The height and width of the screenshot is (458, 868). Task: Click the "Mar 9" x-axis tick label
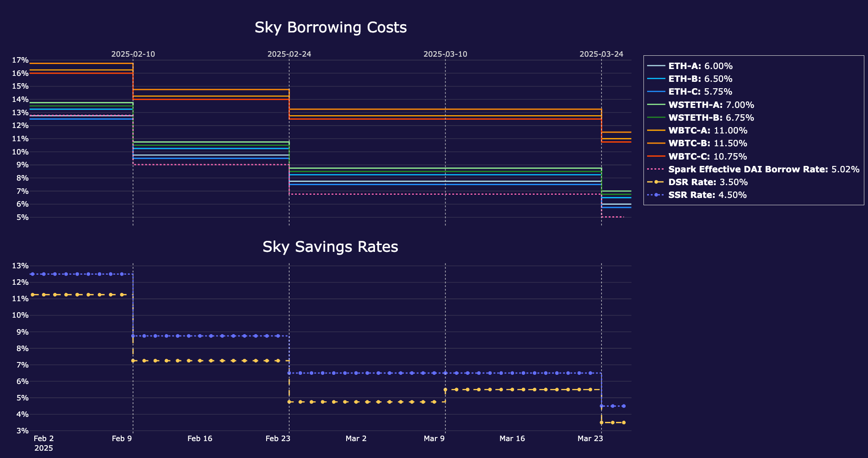[x=434, y=439]
